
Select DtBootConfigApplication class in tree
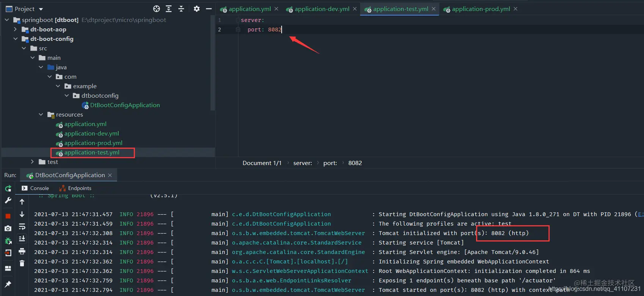125,105
